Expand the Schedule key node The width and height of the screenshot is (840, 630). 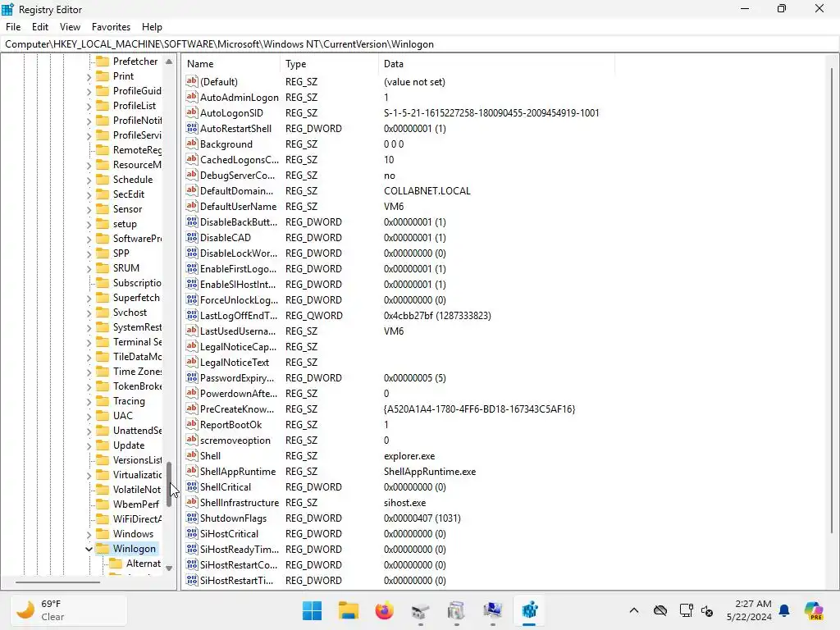89,180
